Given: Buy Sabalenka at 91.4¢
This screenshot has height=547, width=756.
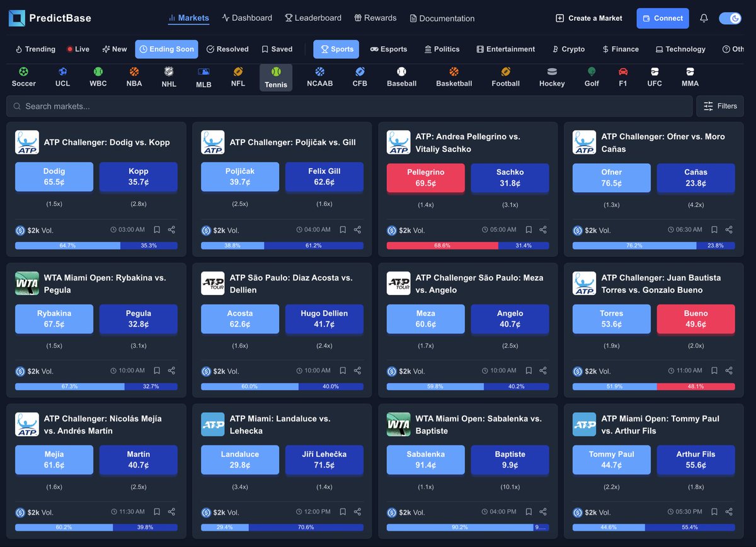Looking at the screenshot, I should [426, 460].
